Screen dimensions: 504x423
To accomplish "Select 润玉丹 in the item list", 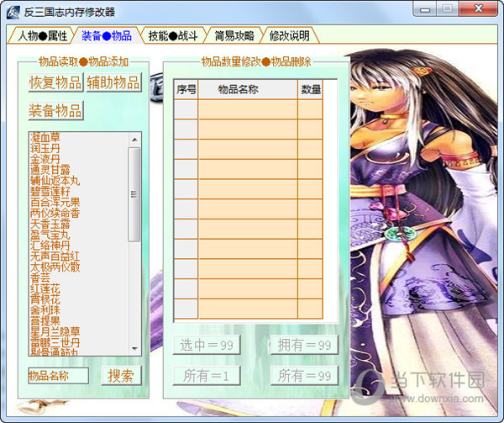I will 45,148.
